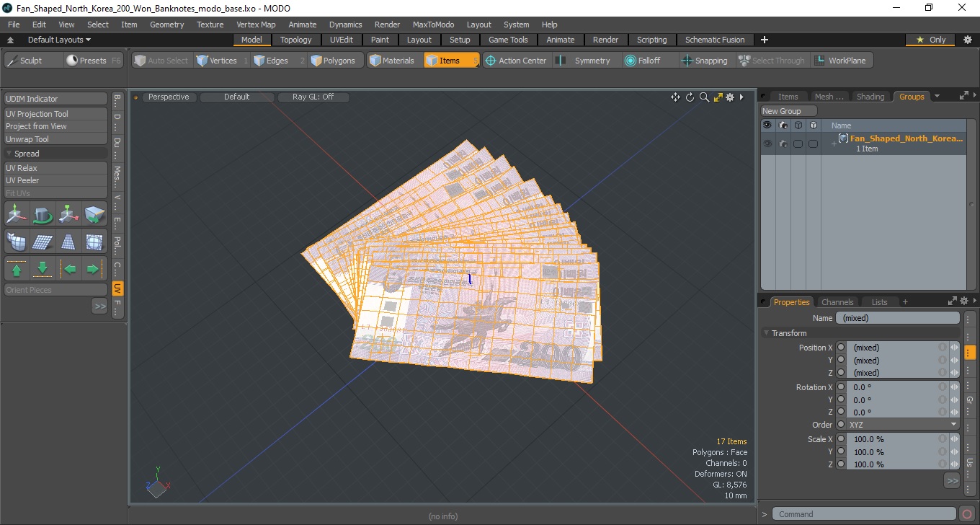Toggle render camera for Fan_Shaped group
This screenshot has width=980, height=525.
pos(783,144)
